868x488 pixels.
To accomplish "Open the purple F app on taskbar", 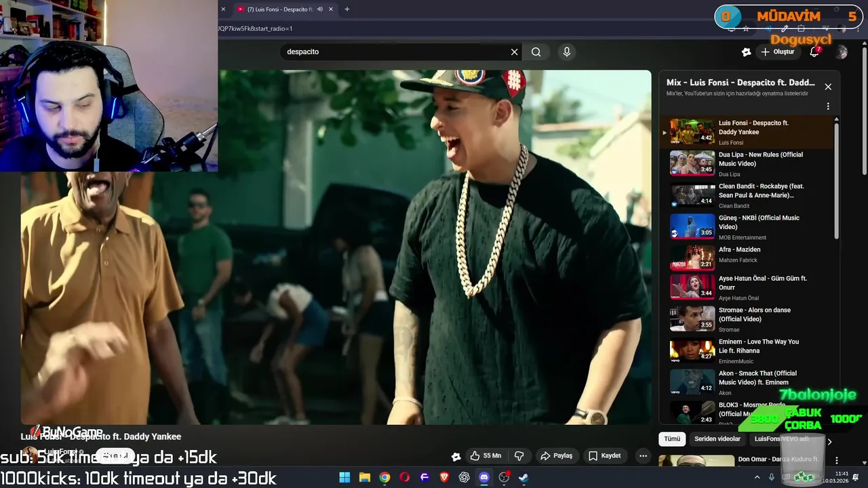I will click(425, 477).
